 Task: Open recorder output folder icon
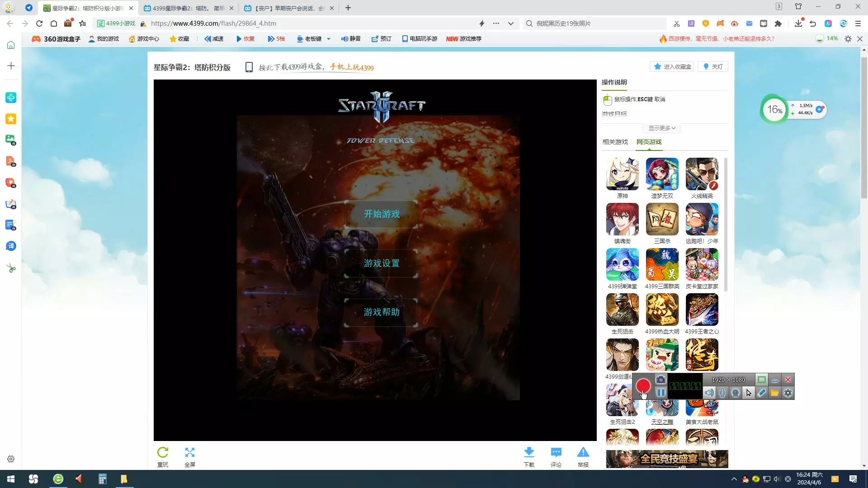point(774,393)
